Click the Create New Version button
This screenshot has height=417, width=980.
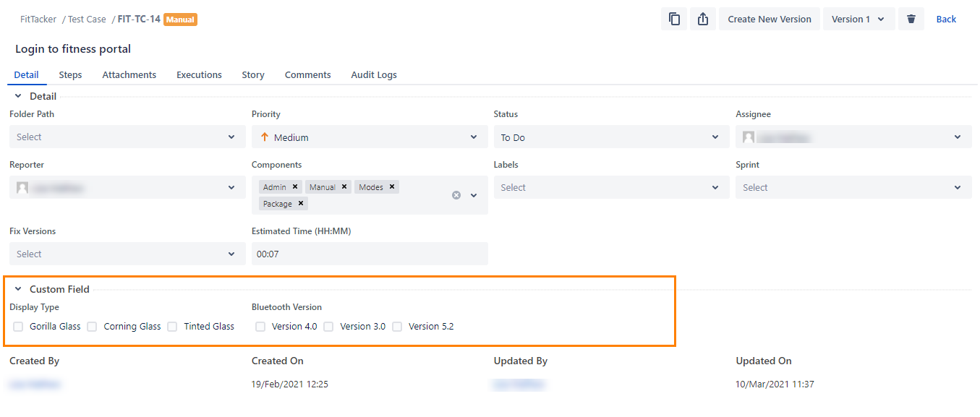(x=770, y=20)
